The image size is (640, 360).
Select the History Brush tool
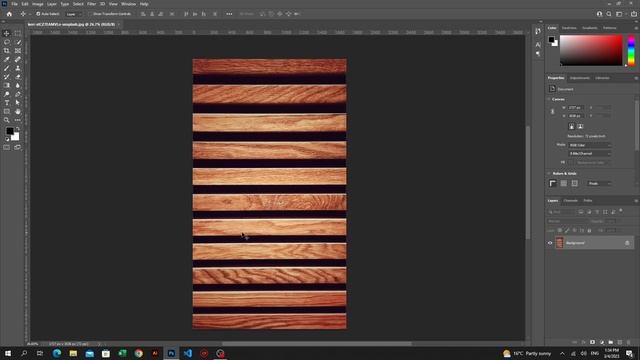pos(7,77)
